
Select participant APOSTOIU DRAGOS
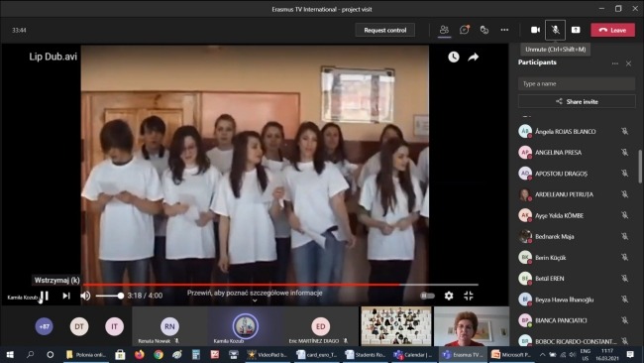(x=575, y=174)
